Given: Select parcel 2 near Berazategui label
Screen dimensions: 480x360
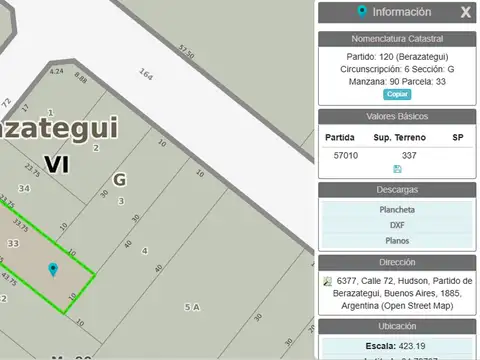Looking at the screenshot, I should (96, 148).
